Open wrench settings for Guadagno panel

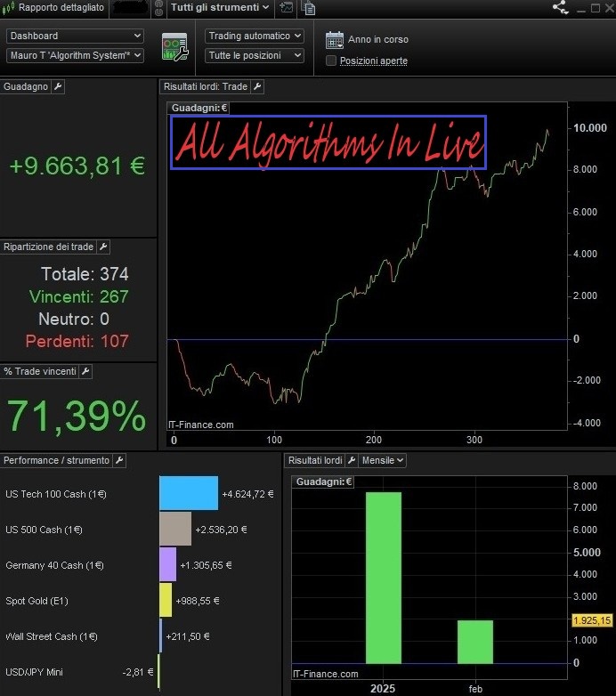click(58, 86)
